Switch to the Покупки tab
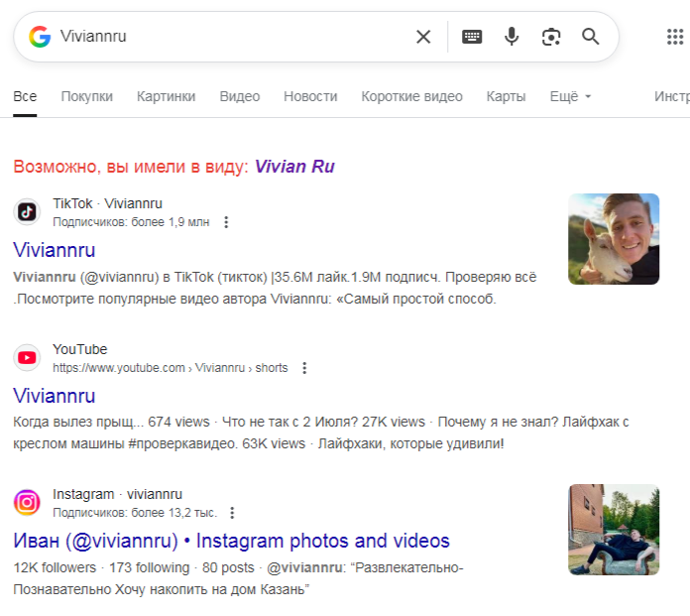The height and width of the screenshot is (616, 690). [86, 96]
